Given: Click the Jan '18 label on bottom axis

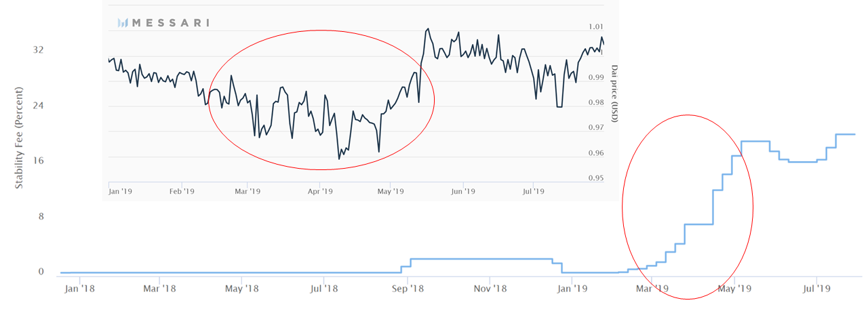Looking at the screenshot, I should 79,289.
